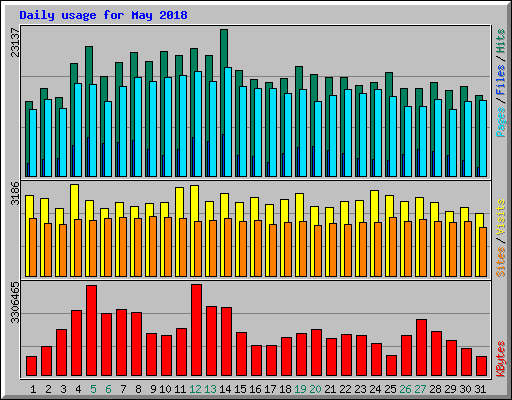Select day label 8 on the axis
Image resolution: width=512 pixels, height=400 pixels.
[x=138, y=389]
